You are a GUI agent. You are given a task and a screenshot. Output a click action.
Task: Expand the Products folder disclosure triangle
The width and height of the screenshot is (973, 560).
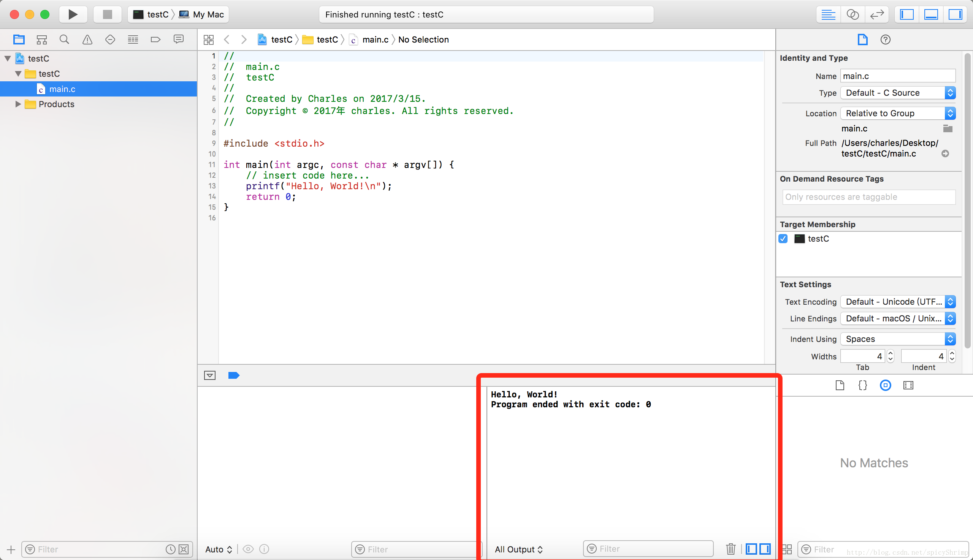click(18, 104)
